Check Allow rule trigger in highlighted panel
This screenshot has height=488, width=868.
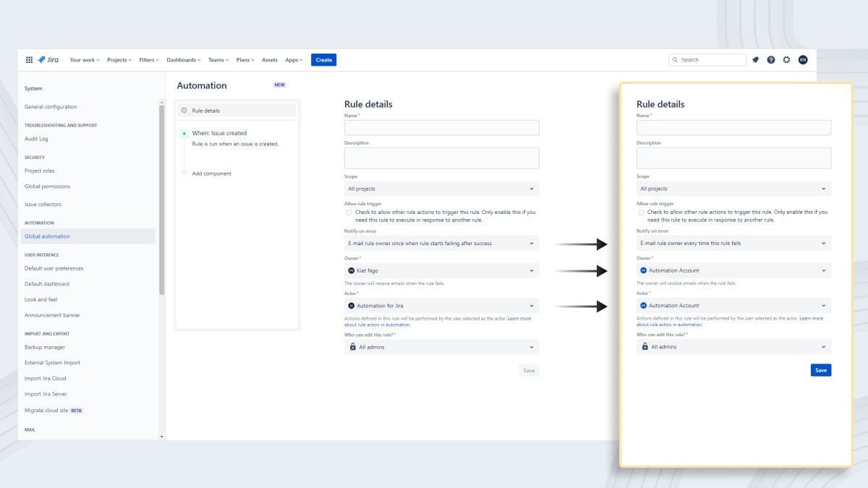[641, 213]
